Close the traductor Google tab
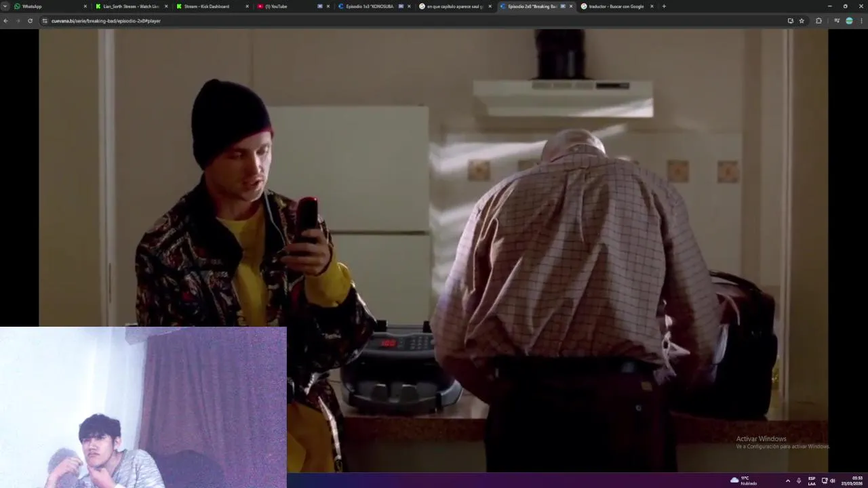868x488 pixels. 652,6
